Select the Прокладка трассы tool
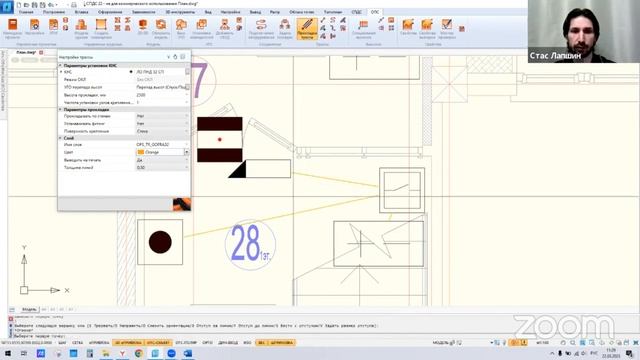The image size is (640, 360). tap(307, 29)
